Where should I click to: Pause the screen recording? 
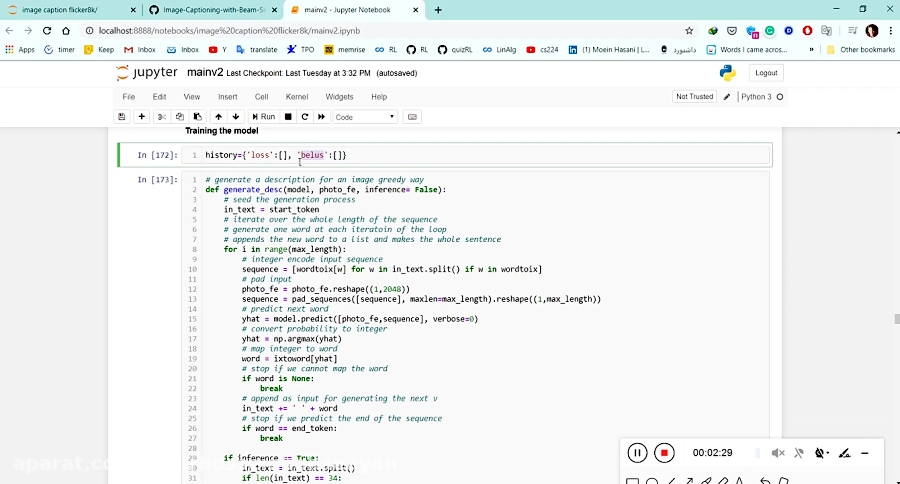637,453
